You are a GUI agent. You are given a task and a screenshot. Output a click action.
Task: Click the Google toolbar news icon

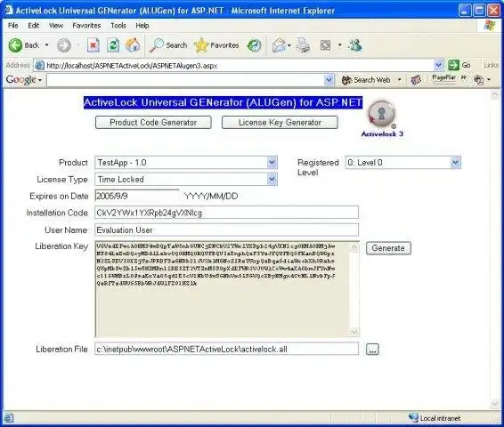point(416,80)
